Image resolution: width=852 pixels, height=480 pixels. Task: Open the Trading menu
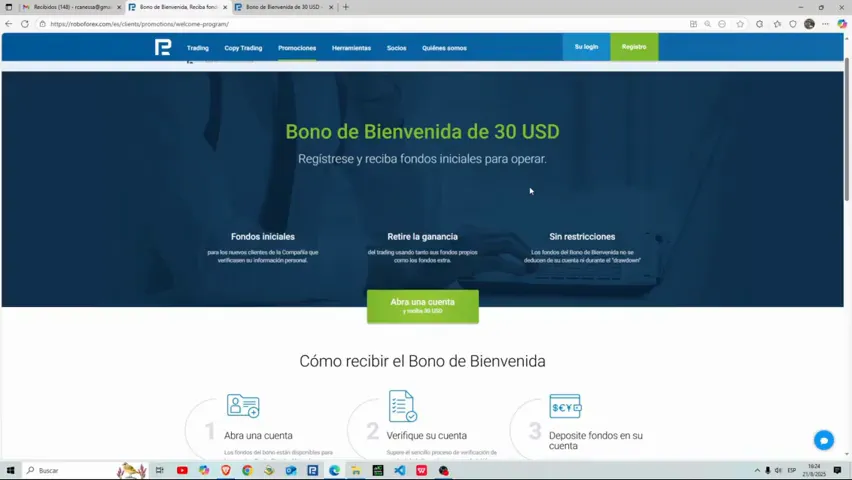pos(198,48)
